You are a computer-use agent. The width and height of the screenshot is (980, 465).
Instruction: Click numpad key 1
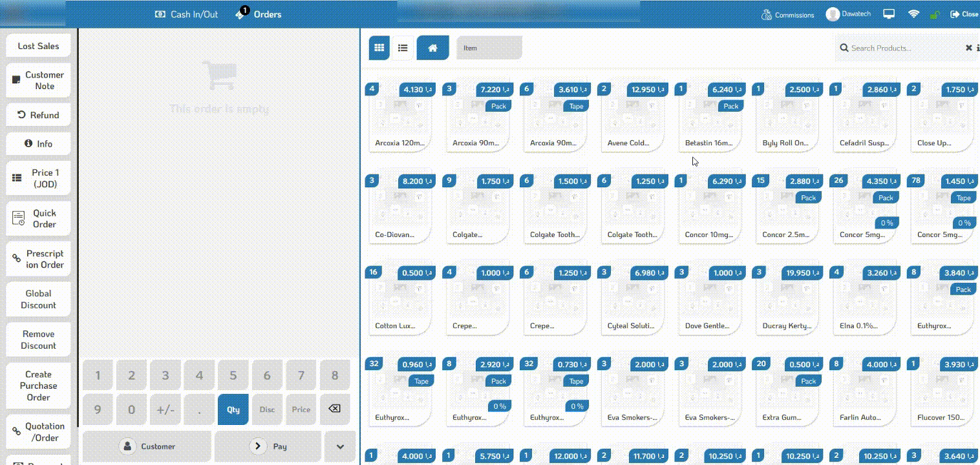tap(98, 375)
